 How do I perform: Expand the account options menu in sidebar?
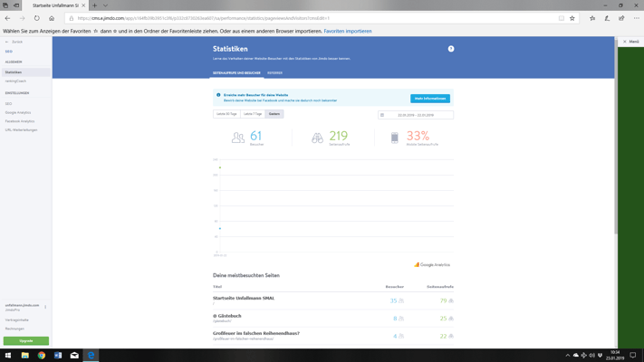[45, 307]
